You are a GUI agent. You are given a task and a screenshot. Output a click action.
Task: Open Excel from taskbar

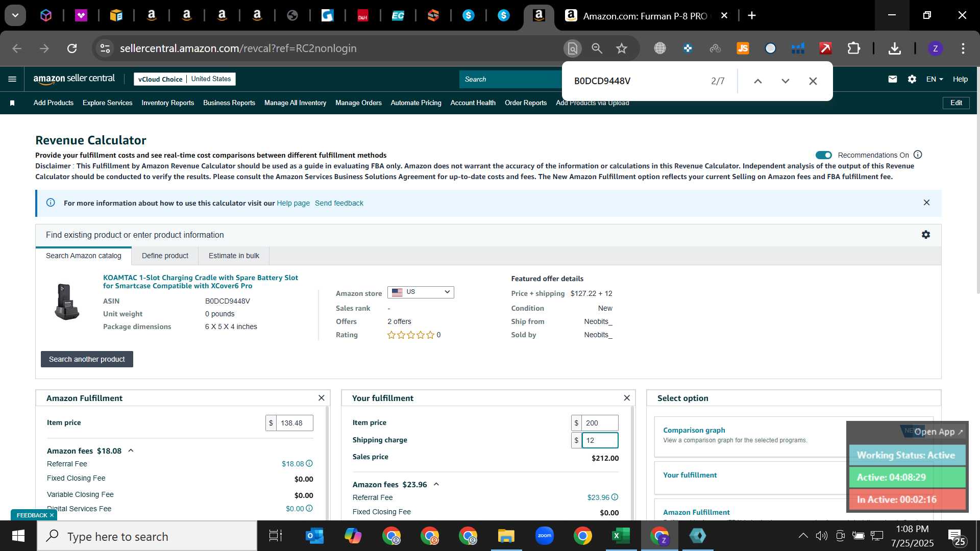pyautogui.click(x=621, y=536)
